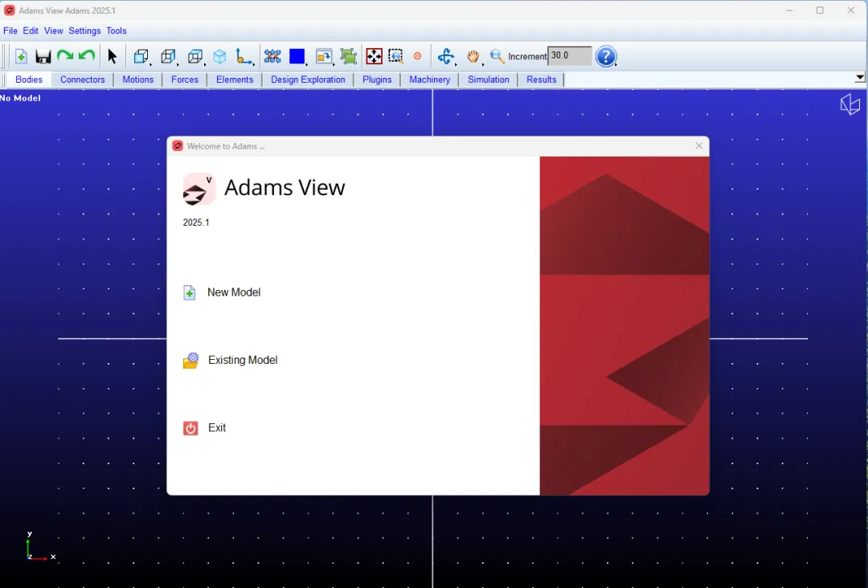The width and height of the screenshot is (868, 588).
Task: Switch to the Results tab
Action: click(542, 80)
